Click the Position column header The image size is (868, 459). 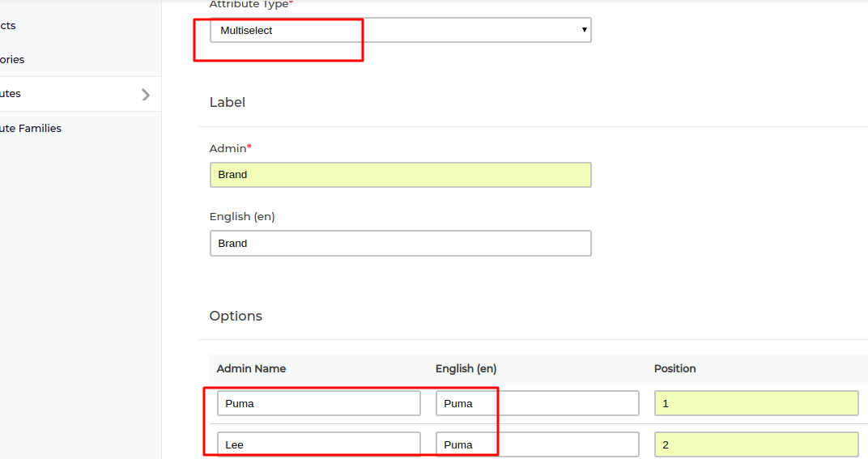pyautogui.click(x=674, y=369)
